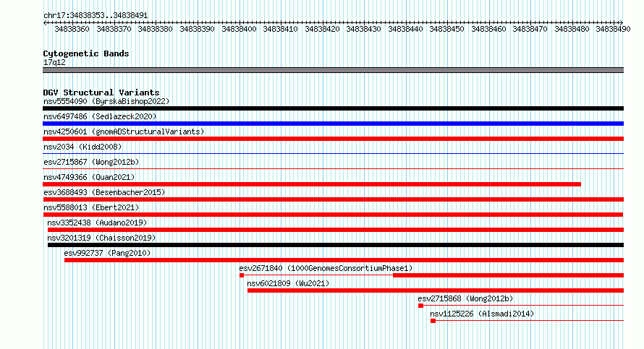Click ruler position 34838380

pos(156,29)
